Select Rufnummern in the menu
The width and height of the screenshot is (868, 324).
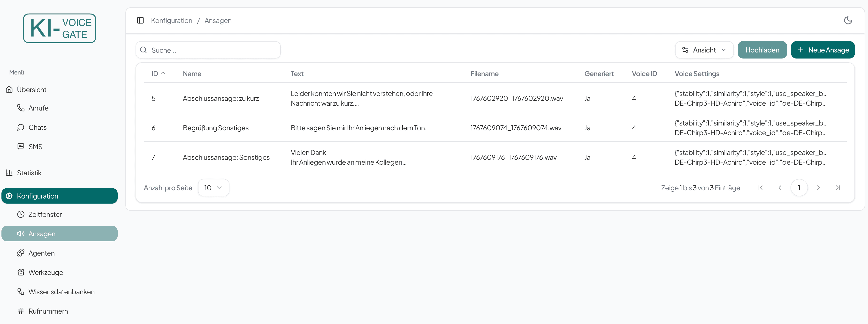click(48, 311)
